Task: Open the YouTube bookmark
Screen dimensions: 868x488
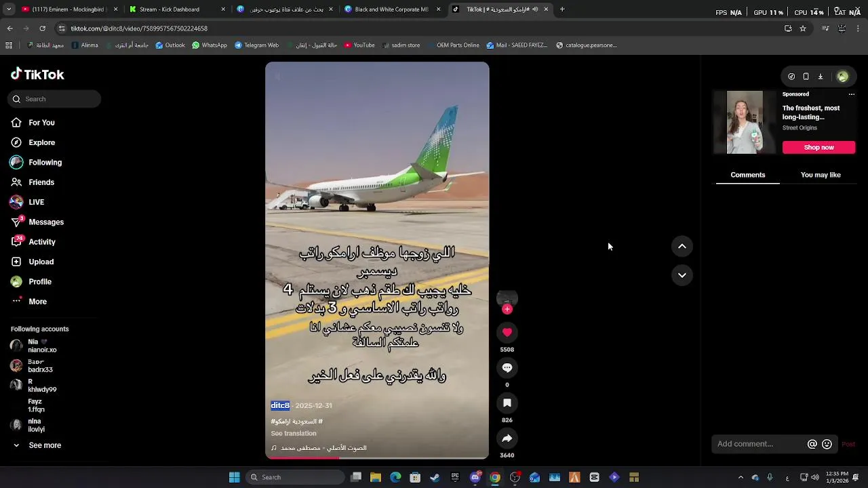Action: pos(359,45)
